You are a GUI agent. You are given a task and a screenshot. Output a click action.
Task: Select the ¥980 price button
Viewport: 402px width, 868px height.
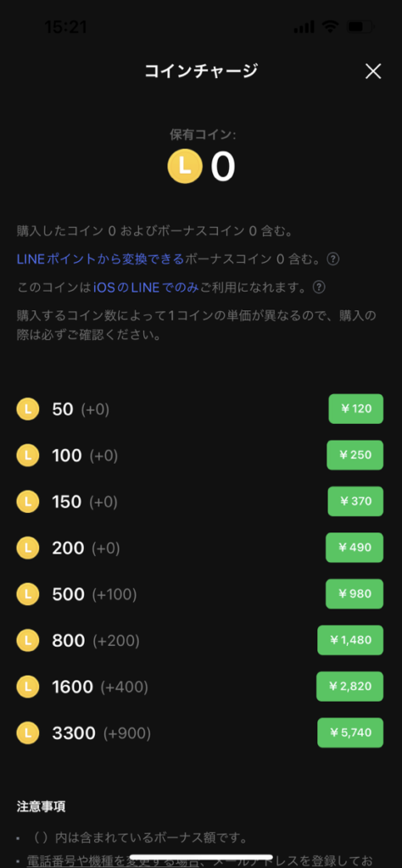355,594
